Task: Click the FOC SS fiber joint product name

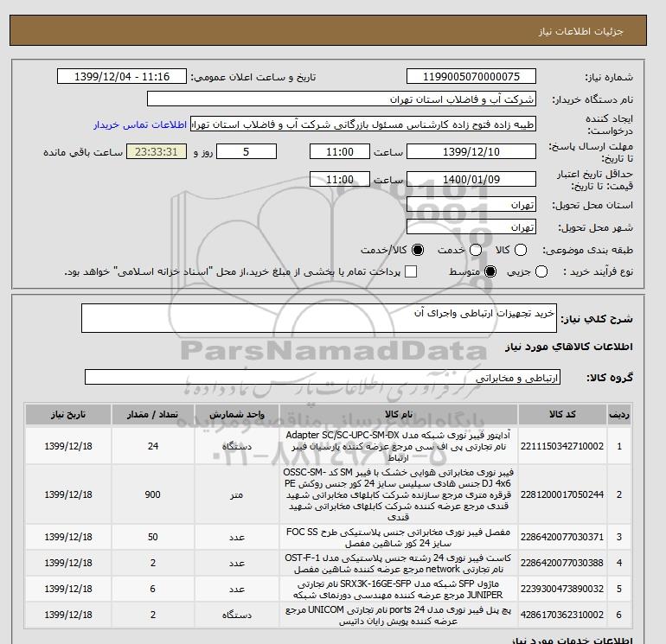Action: point(399,538)
